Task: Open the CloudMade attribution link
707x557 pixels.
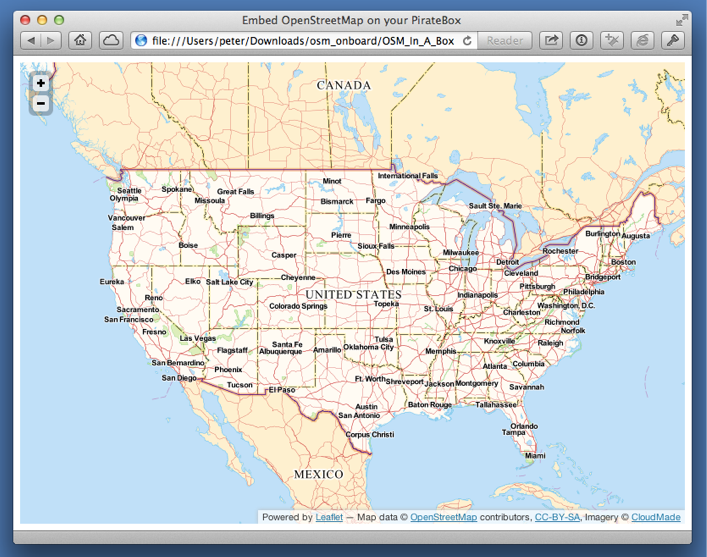Action: pos(656,517)
